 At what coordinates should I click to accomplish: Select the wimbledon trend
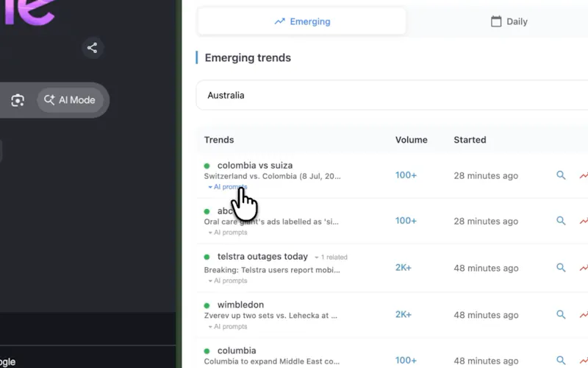click(240, 305)
